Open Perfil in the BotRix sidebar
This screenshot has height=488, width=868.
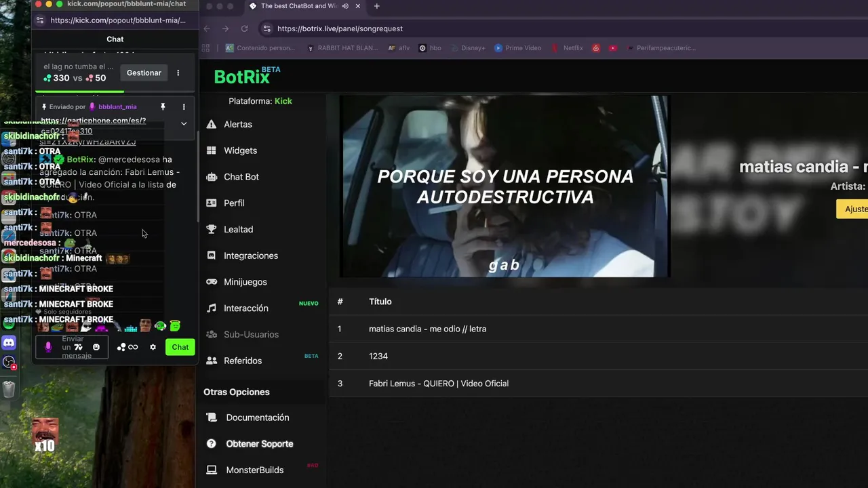pyautogui.click(x=234, y=203)
